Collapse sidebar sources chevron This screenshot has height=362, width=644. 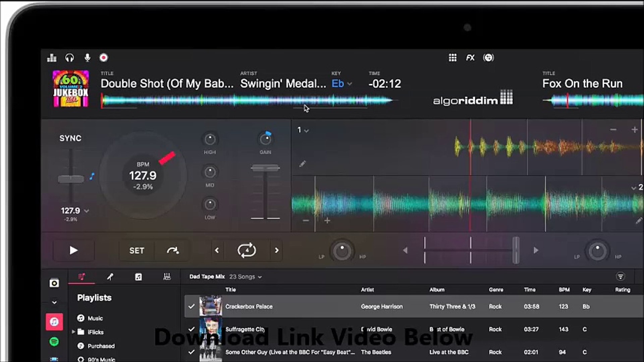point(54,303)
